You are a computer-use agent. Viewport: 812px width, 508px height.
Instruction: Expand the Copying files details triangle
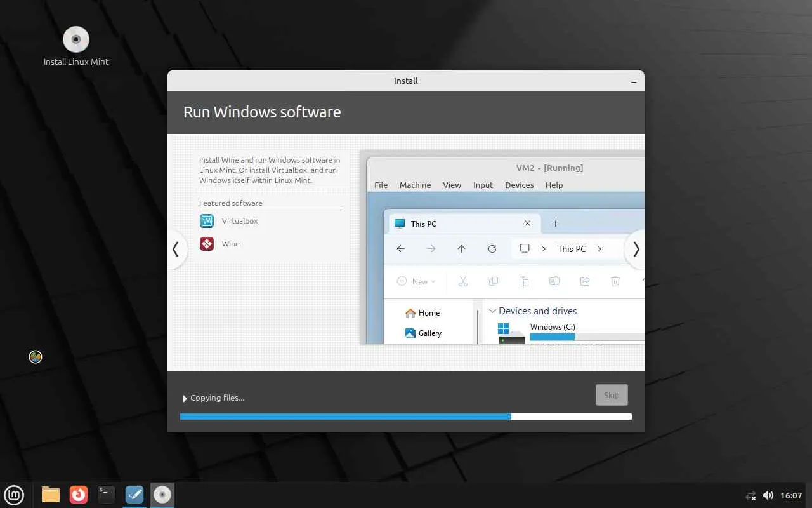tap(185, 398)
